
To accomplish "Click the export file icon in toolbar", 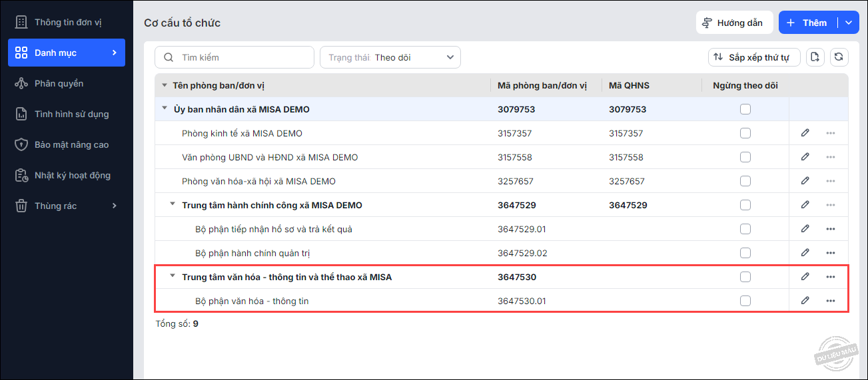I will click(x=815, y=57).
